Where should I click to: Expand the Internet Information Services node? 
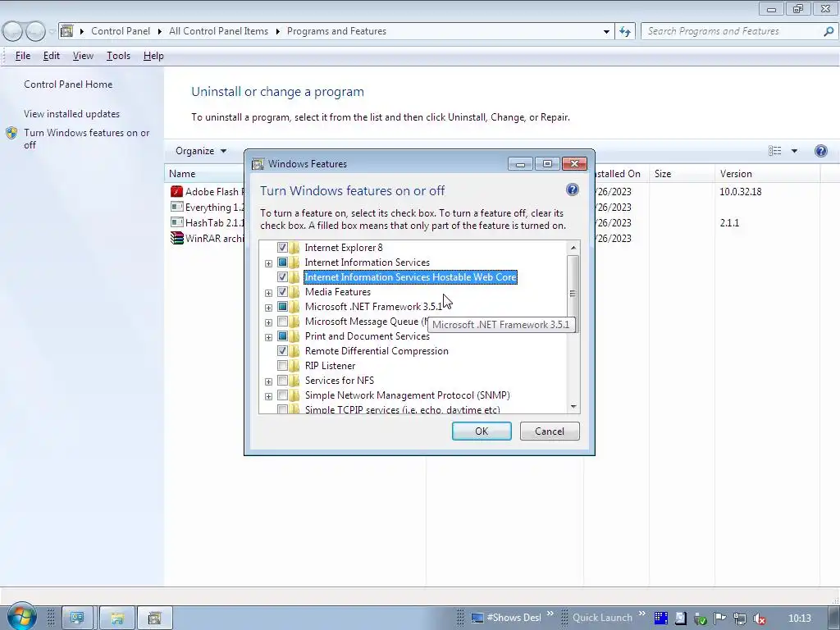268,263
